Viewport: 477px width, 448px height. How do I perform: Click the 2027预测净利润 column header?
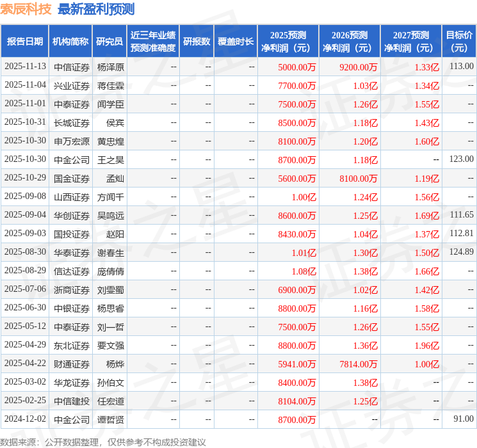point(411,41)
